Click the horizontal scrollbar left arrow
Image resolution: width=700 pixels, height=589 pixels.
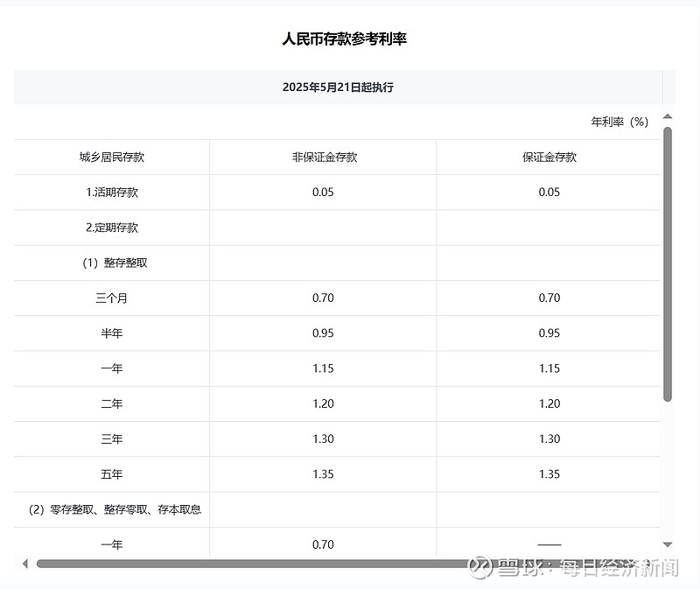(25, 564)
